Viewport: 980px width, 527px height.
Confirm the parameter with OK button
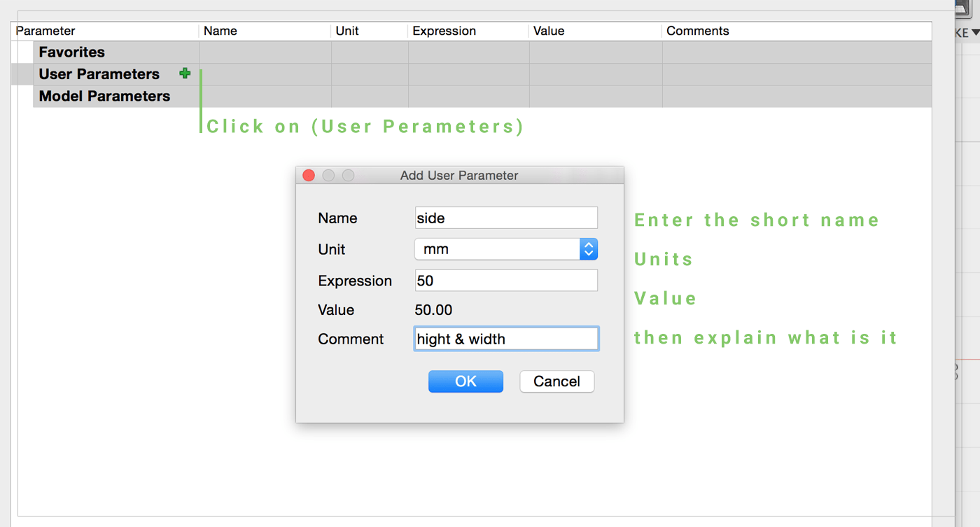pyautogui.click(x=465, y=381)
